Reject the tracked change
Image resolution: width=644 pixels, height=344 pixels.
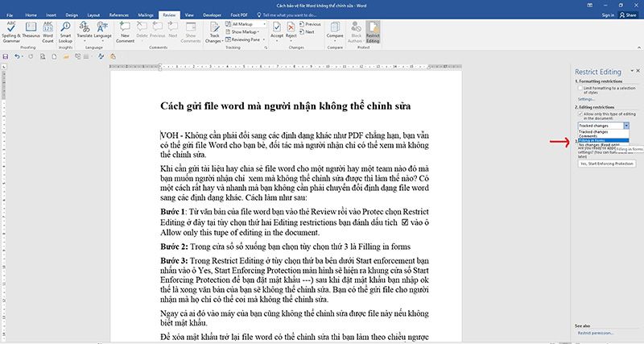pyautogui.click(x=291, y=31)
